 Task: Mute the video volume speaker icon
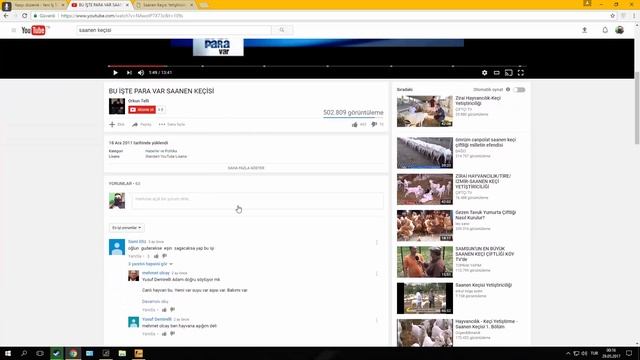click(x=141, y=73)
